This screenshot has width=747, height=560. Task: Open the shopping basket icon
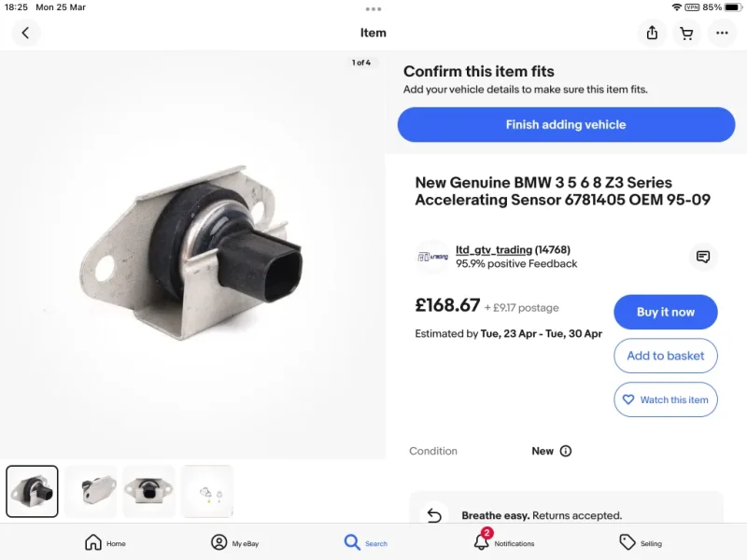point(686,33)
